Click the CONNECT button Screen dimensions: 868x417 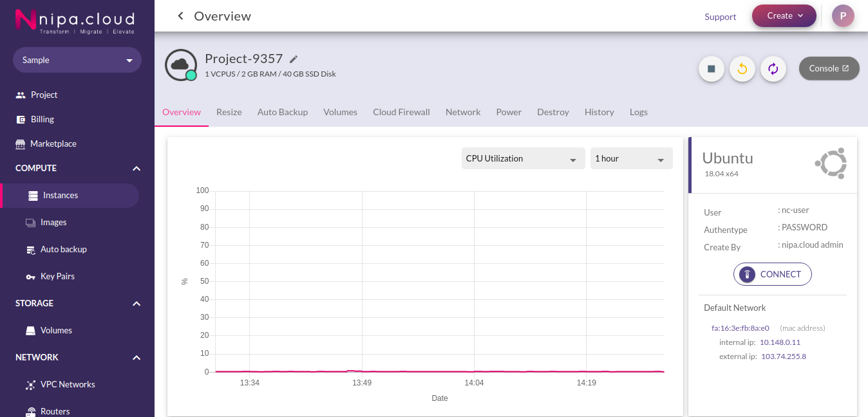pos(772,274)
